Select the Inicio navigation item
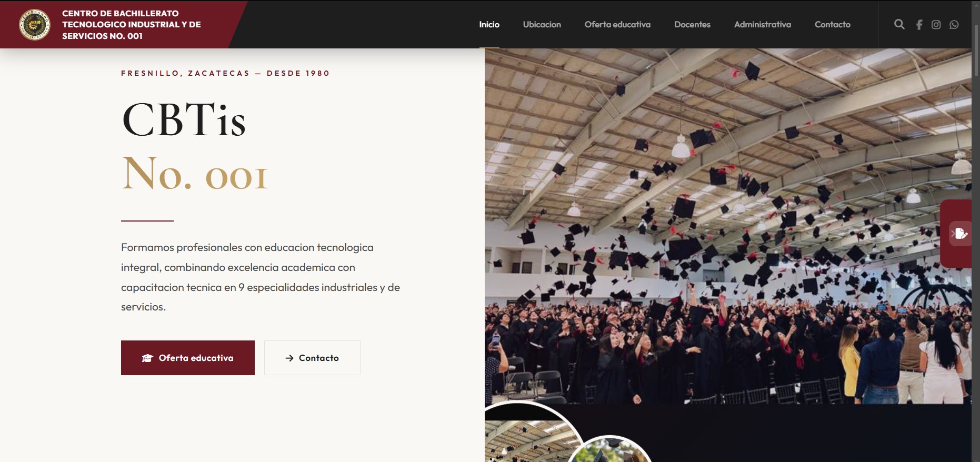 pyautogui.click(x=489, y=25)
